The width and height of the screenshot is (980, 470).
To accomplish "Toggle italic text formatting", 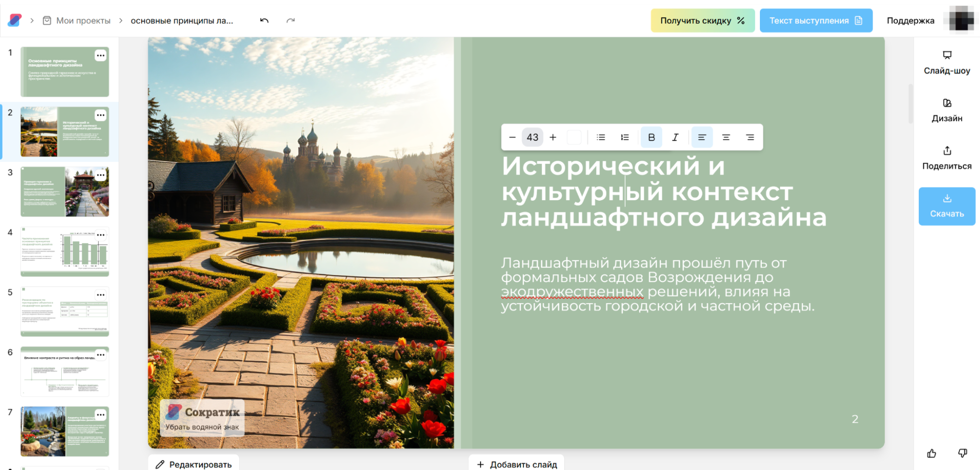I will point(675,137).
